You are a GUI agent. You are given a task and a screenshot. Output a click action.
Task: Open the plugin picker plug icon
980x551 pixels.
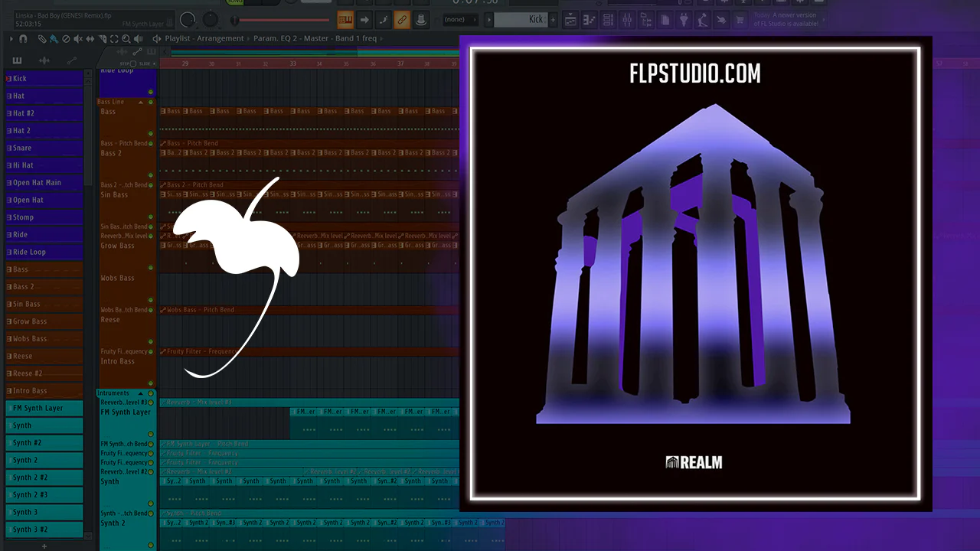click(684, 20)
